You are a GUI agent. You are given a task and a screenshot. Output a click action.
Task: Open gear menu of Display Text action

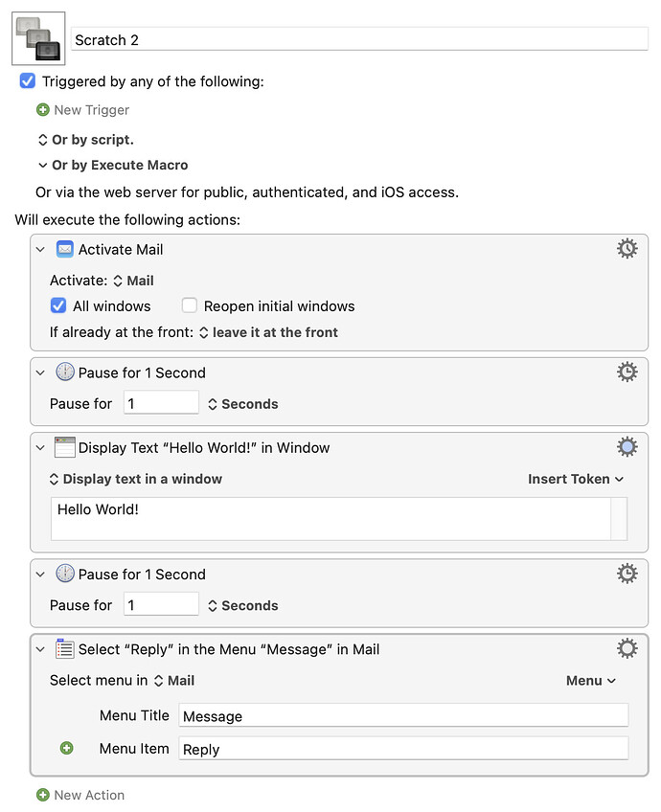(x=627, y=447)
